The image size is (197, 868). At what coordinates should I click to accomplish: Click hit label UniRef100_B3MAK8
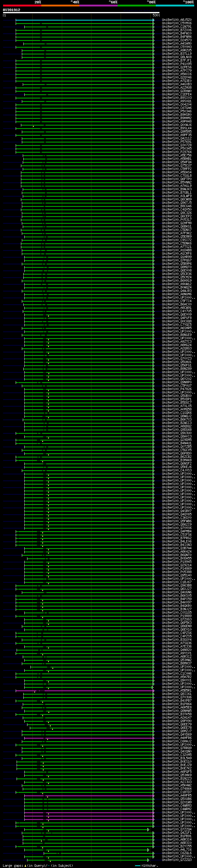pyautogui.click(x=177, y=460)
